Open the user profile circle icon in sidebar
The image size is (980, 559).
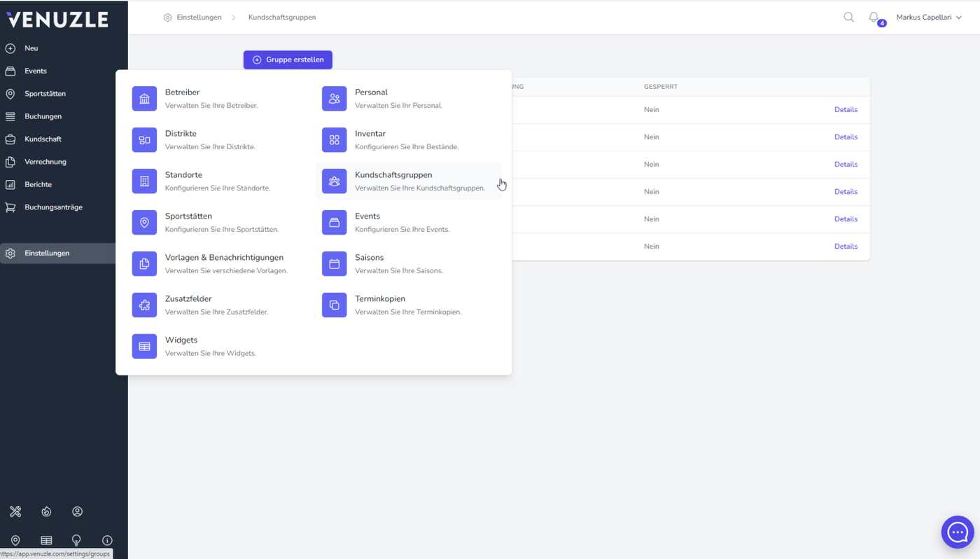77,512
